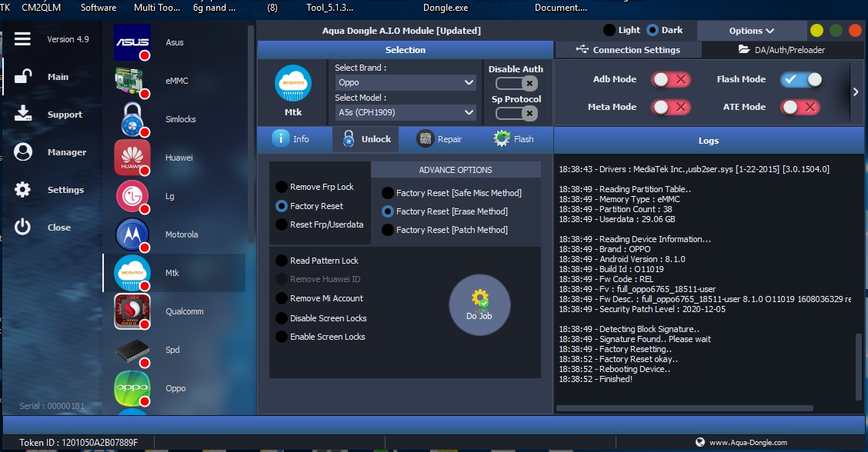Open the www.Aqua-Dongle.com link
The width and height of the screenshot is (868, 452).
[x=748, y=443]
